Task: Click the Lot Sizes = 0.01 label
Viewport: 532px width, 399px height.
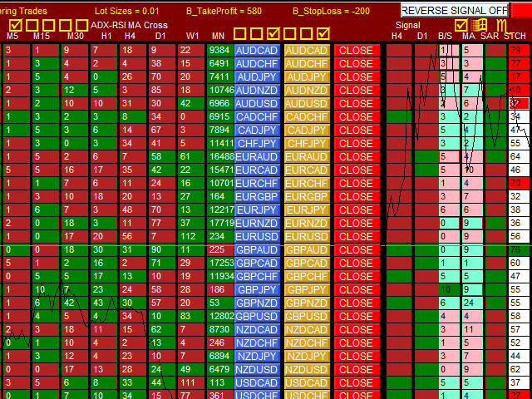Action: [x=127, y=11]
